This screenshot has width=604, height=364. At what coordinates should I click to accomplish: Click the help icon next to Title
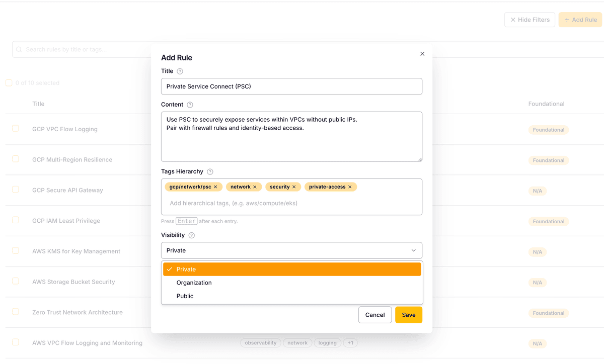180,71
